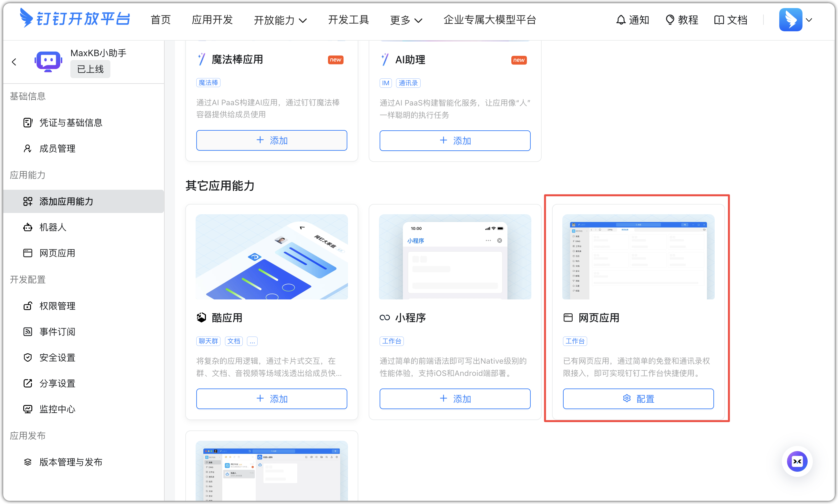Viewport: 838px width, 504px height.
Task: Click 添加 on the AI助理 card
Action: [x=455, y=140]
